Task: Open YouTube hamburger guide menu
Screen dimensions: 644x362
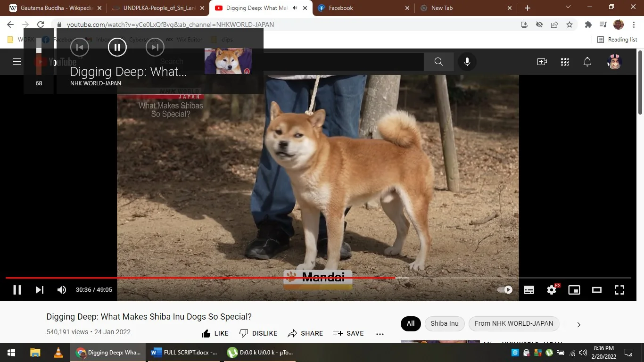Action: pyautogui.click(x=17, y=62)
